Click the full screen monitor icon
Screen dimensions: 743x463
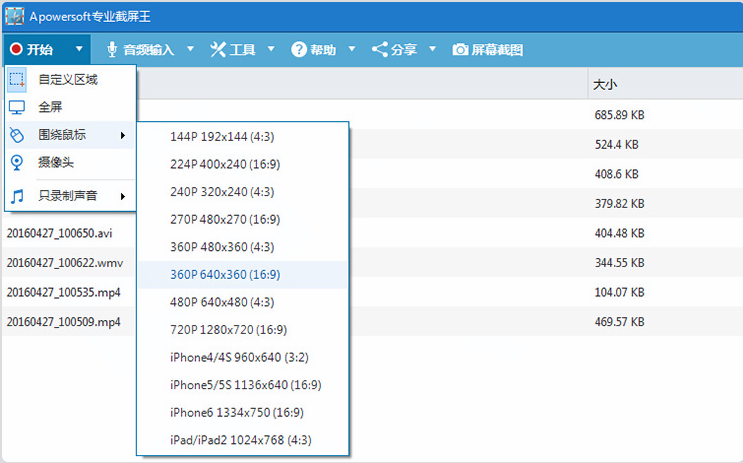pyautogui.click(x=17, y=107)
